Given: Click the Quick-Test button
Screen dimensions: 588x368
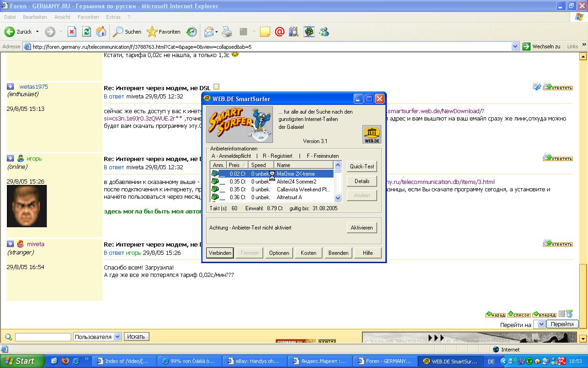Looking at the screenshot, I should point(362,167).
